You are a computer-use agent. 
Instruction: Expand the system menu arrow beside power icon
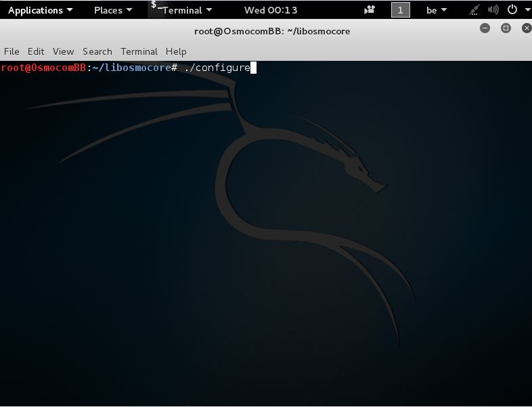click(x=527, y=10)
